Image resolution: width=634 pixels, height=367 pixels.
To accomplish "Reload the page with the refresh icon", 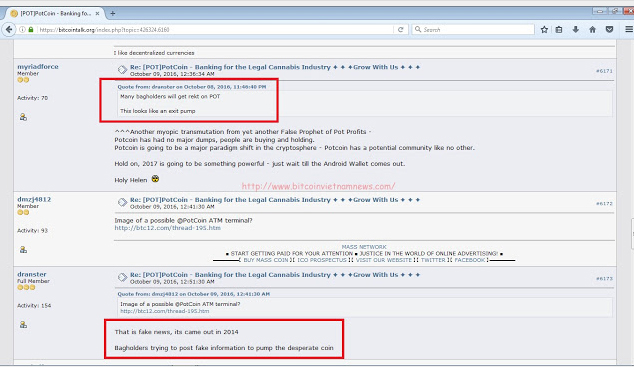I will point(400,30).
